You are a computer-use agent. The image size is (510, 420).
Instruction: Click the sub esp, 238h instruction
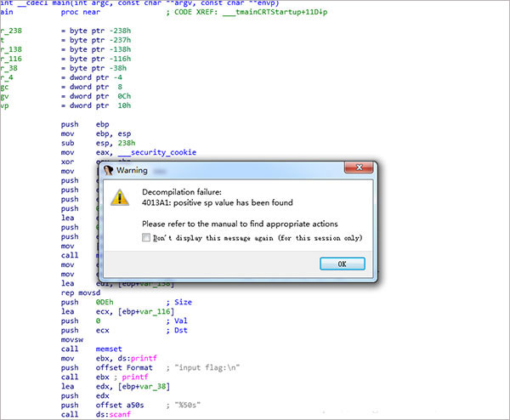click(99, 143)
